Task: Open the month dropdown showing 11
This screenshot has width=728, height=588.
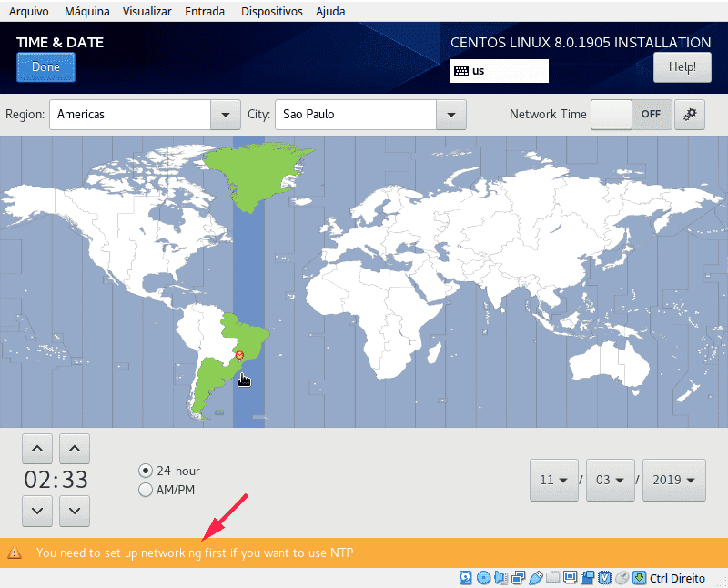Action: point(554,480)
